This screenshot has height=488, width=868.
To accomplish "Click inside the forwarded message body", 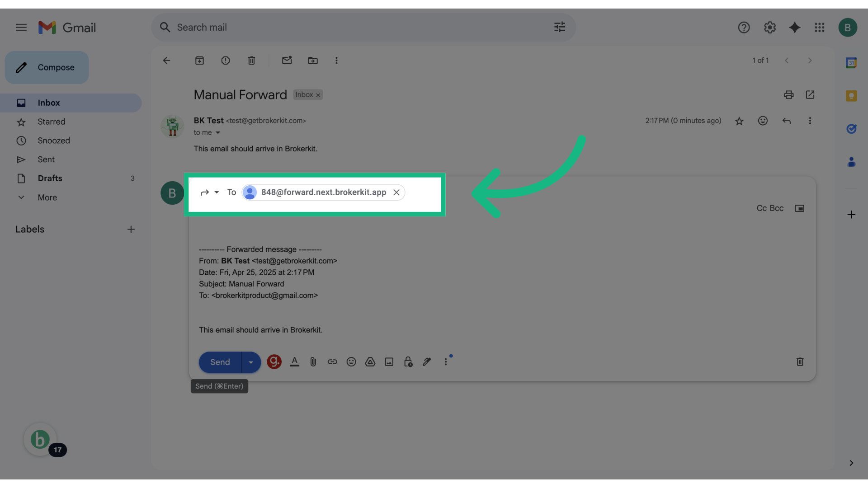I will 502,289.
